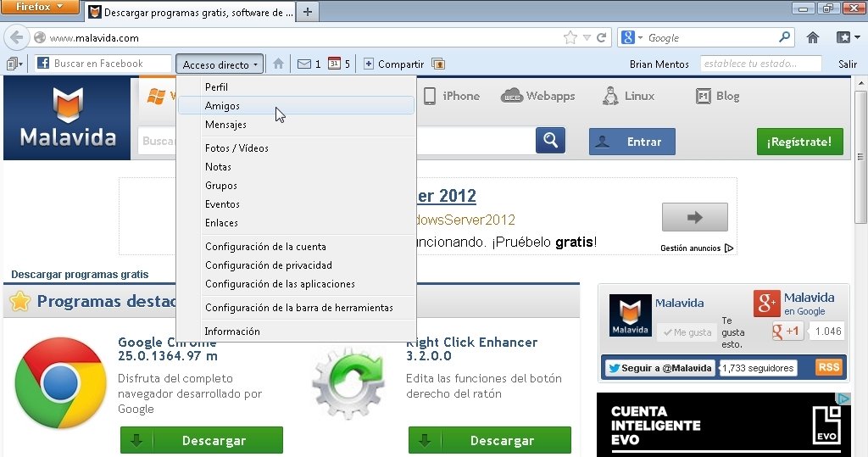
Task: Click the browser back arrow button
Action: pos(17,37)
